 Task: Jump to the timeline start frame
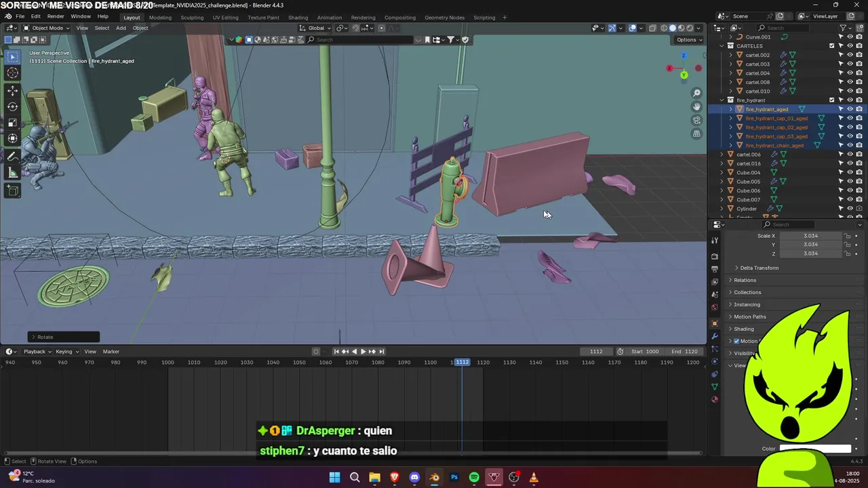click(x=336, y=351)
